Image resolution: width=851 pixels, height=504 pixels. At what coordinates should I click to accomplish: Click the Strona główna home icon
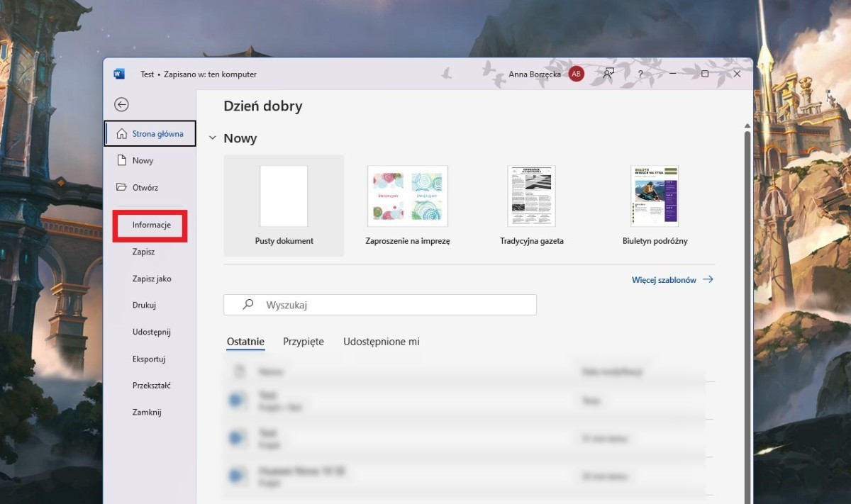tap(121, 134)
